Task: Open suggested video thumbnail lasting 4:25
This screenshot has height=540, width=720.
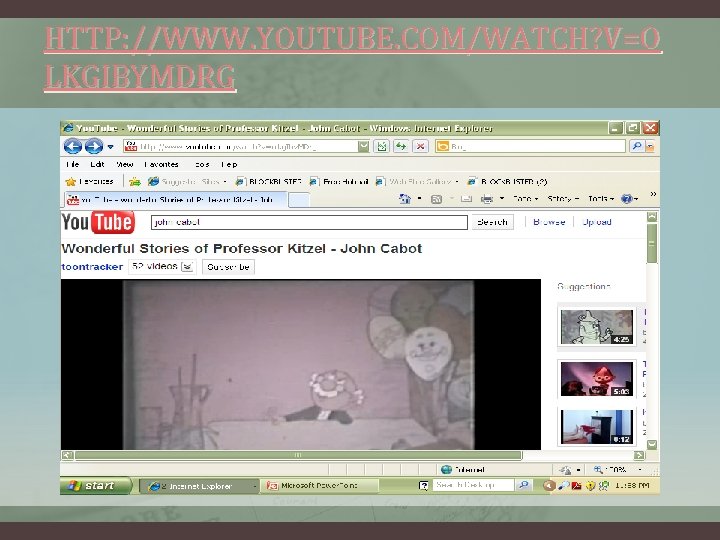Action: tap(596, 327)
